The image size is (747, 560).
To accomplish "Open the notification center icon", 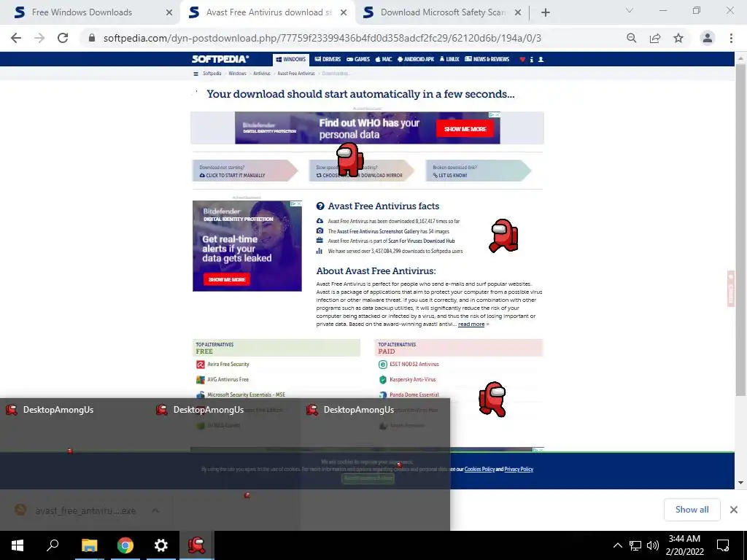I will tap(723, 545).
